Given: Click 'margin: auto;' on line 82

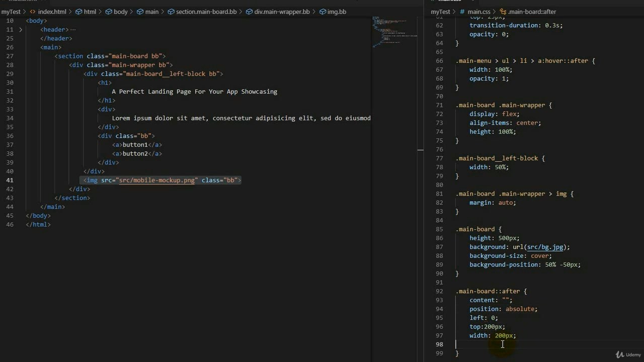Looking at the screenshot, I should (493, 203).
